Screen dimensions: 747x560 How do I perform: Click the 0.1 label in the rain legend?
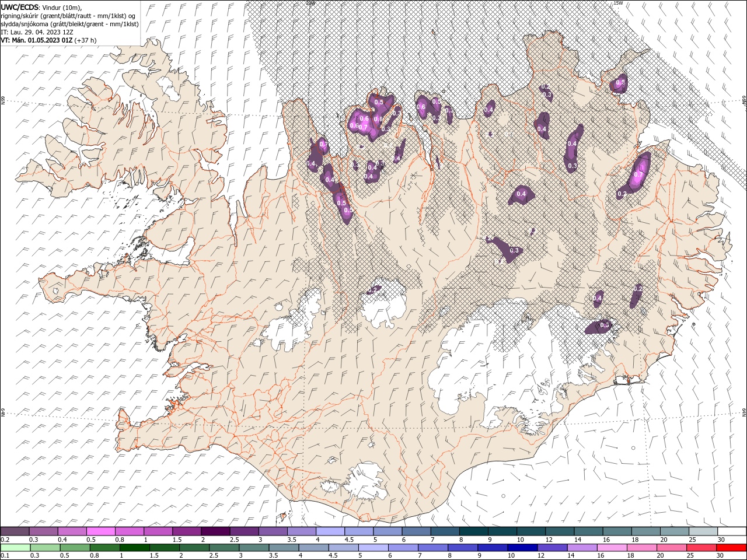[5, 556]
